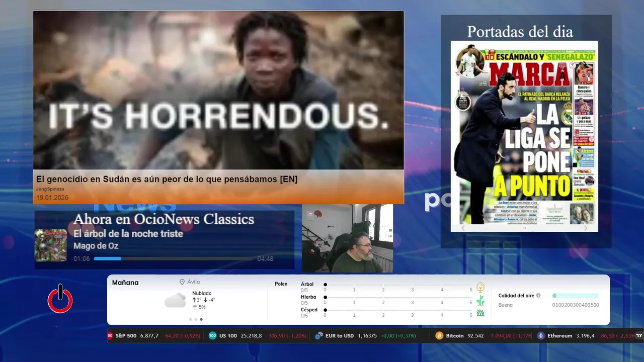Click author name 'Jung Spinoza'
The height and width of the screenshot is (362, 644).
tap(50, 189)
